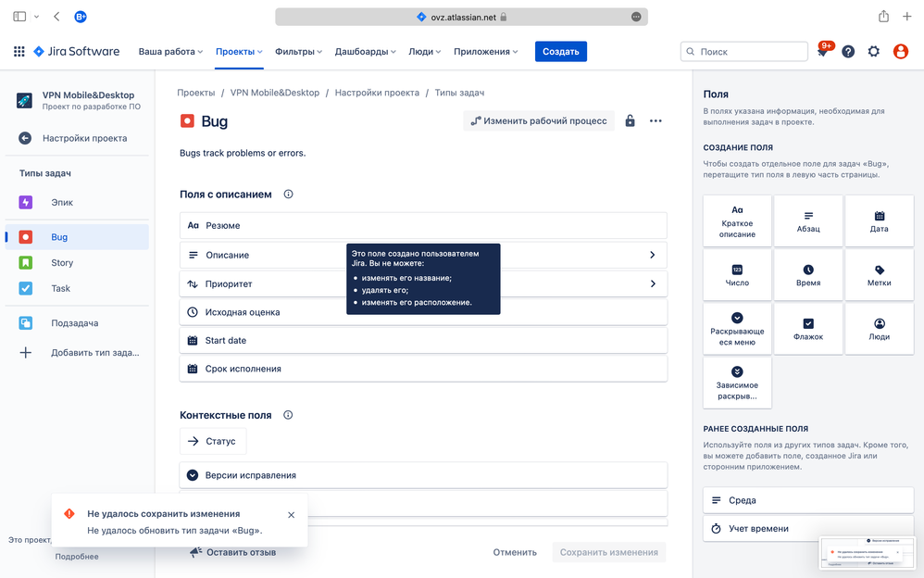Select the Время field type tile
This screenshot has height=578, width=924.
[x=808, y=275]
